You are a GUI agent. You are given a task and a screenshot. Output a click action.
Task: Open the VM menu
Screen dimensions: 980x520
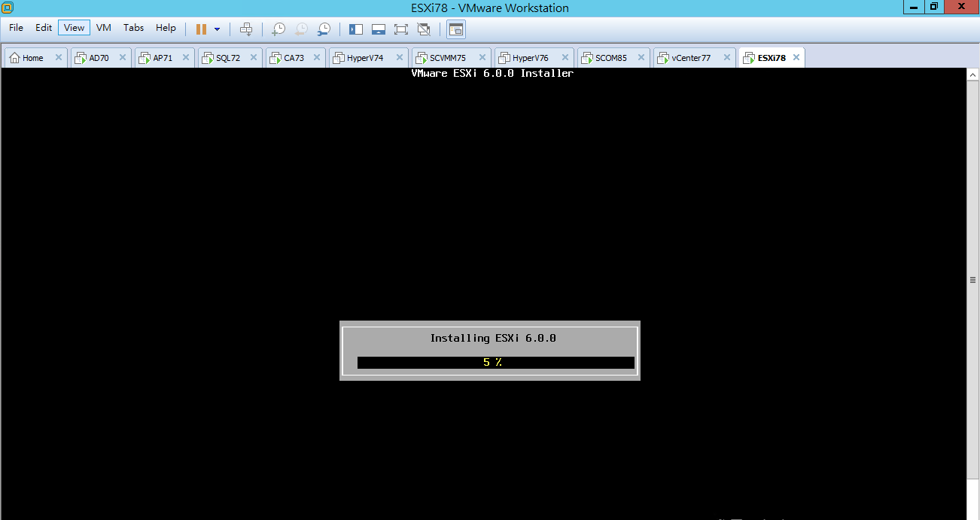pos(104,28)
